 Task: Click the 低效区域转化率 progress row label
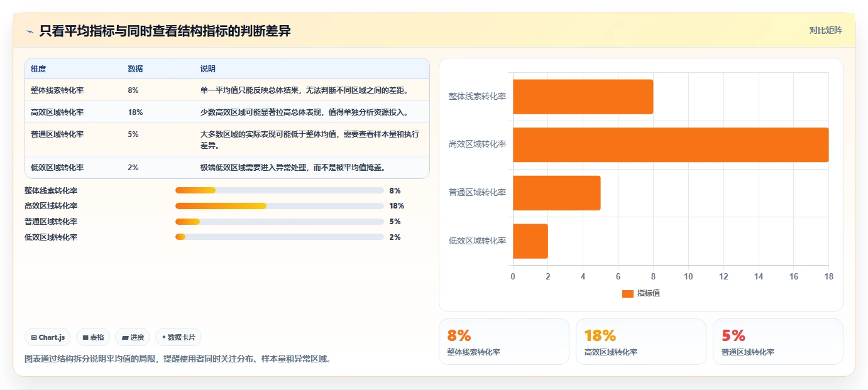51,237
